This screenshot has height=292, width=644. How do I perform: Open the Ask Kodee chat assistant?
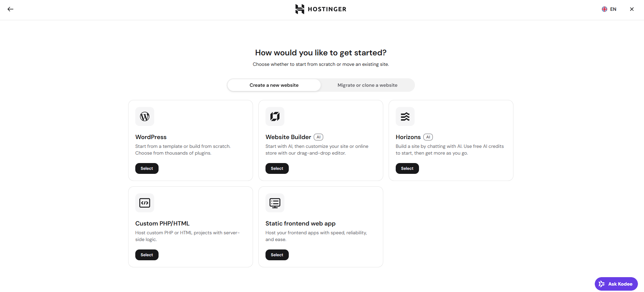616,284
